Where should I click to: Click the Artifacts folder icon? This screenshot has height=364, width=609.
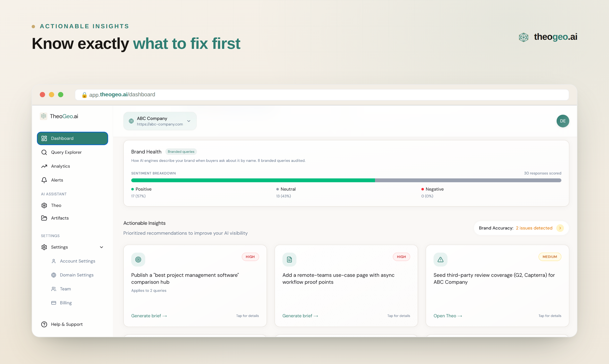click(44, 218)
